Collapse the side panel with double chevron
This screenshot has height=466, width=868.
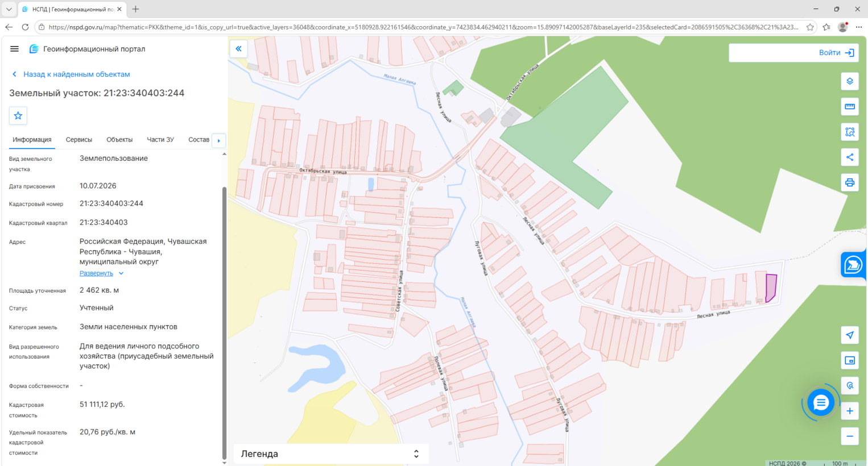pyautogui.click(x=238, y=49)
